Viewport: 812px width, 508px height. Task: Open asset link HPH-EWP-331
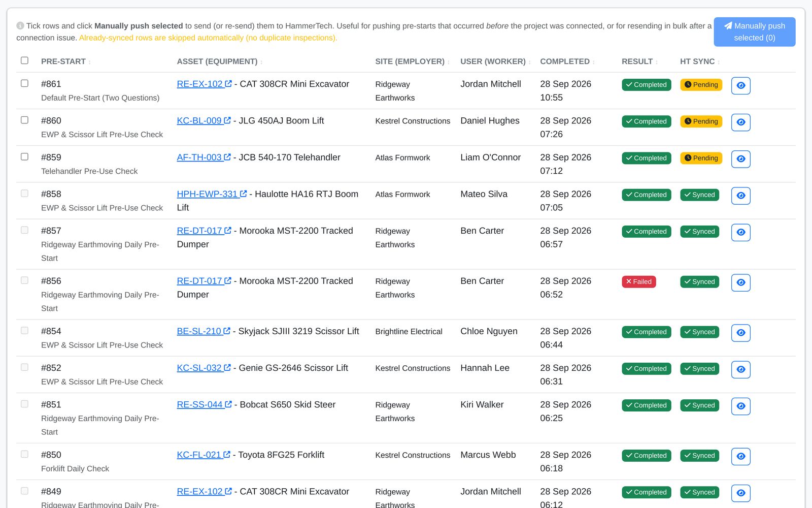coord(212,194)
